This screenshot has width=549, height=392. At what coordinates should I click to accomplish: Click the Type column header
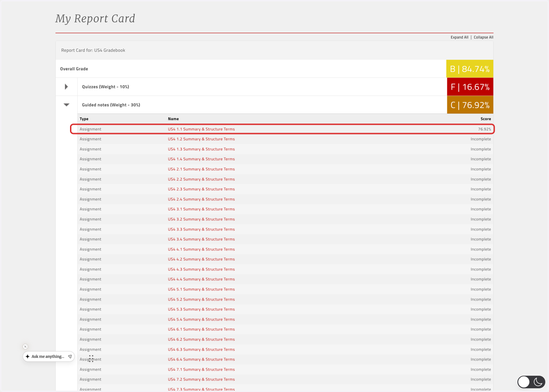pos(84,119)
